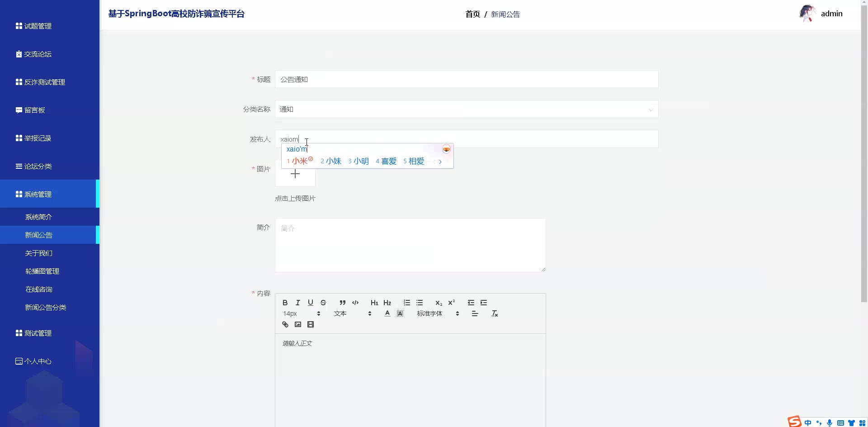Open the text color picker

tap(387, 313)
